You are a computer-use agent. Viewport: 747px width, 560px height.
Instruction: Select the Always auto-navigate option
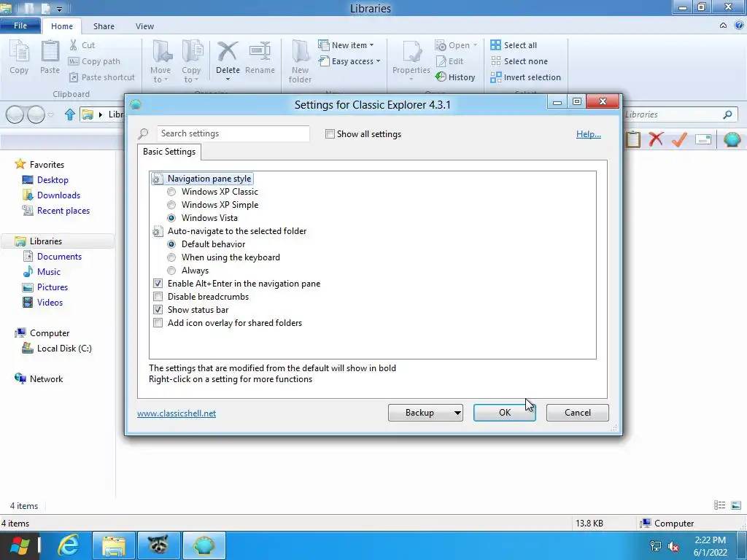[171, 271]
